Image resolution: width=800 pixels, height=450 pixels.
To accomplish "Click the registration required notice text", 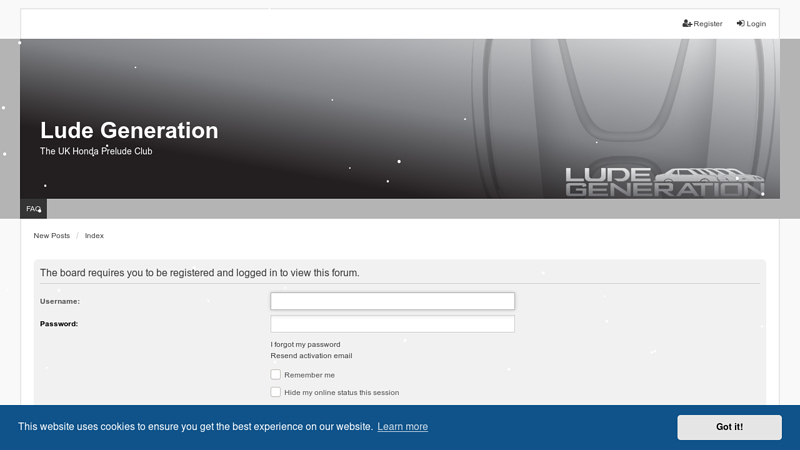I will (x=199, y=273).
